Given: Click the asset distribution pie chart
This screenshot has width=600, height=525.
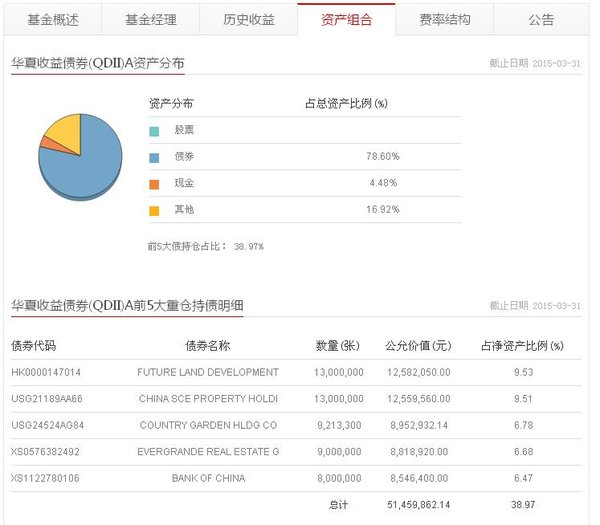Looking at the screenshot, I should [80, 157].
